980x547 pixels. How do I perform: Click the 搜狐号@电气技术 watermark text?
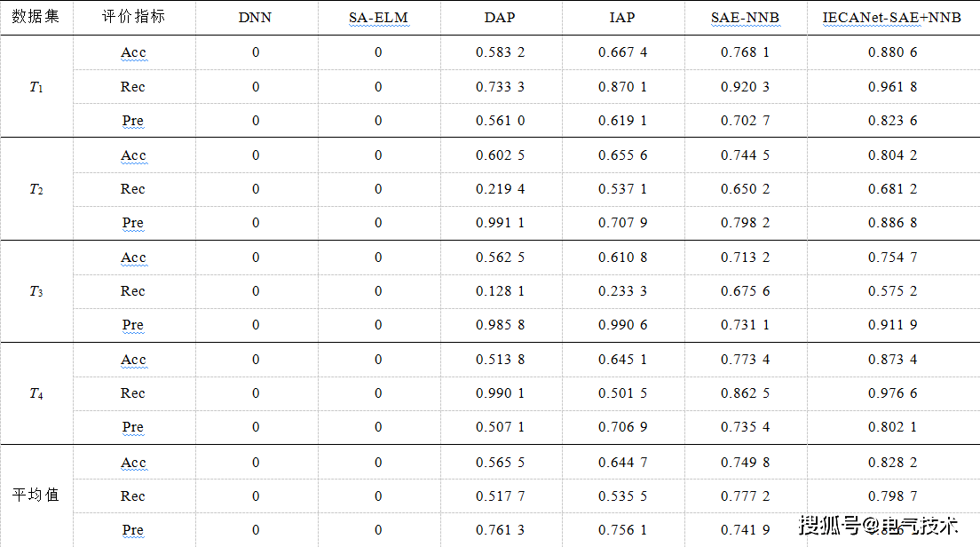879,526
